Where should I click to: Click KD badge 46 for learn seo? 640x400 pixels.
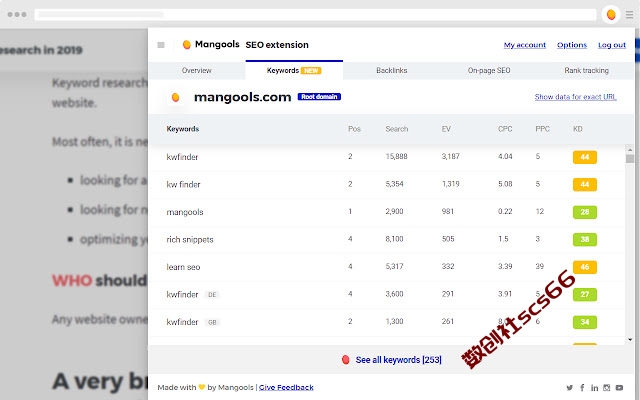click(x=584, y=267)
